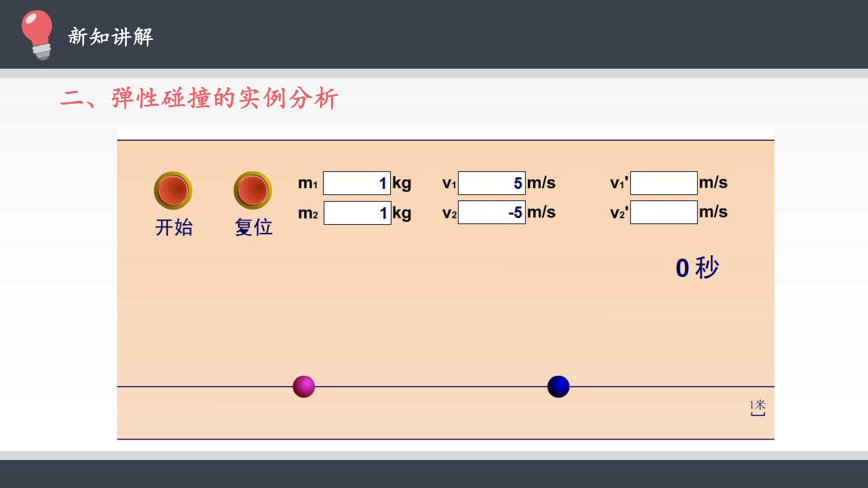Click the magenta ball on the track
Screen dimensions: 868x488
[x=304, y=387]
